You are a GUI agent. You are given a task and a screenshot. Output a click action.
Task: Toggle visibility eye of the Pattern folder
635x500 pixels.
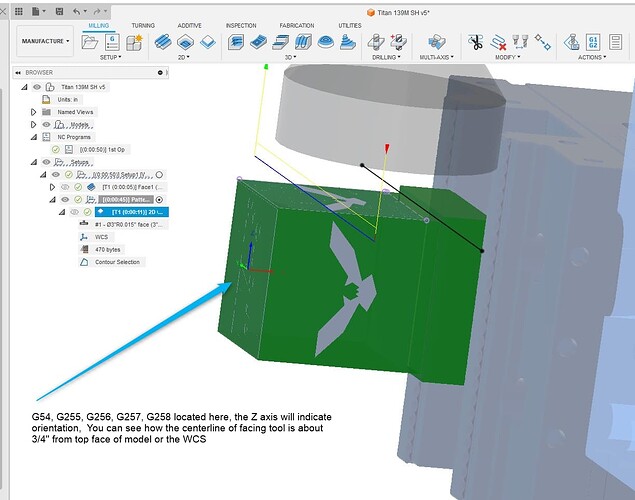(65, 200)
